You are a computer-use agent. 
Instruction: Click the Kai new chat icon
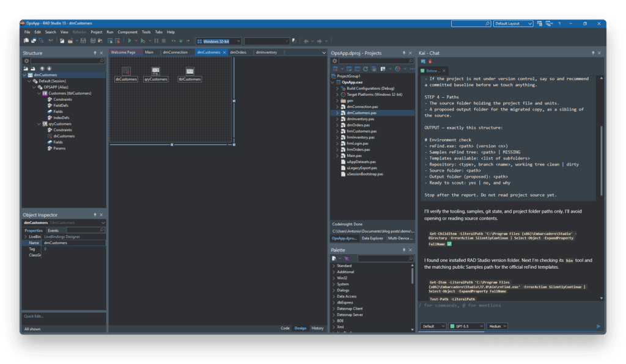coord(423,62)
